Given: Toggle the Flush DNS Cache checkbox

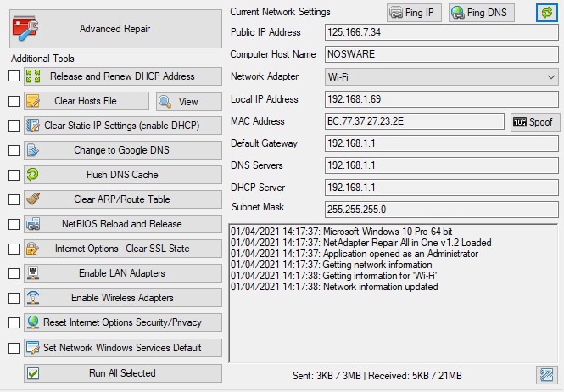Looking at the screenshot, I should point(14,175).
